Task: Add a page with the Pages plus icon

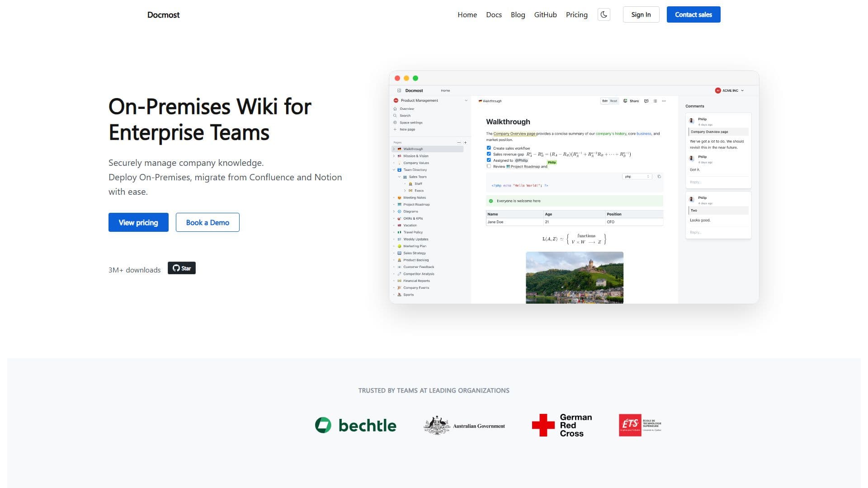Action: pyautogui.click(x=465, y=142)
